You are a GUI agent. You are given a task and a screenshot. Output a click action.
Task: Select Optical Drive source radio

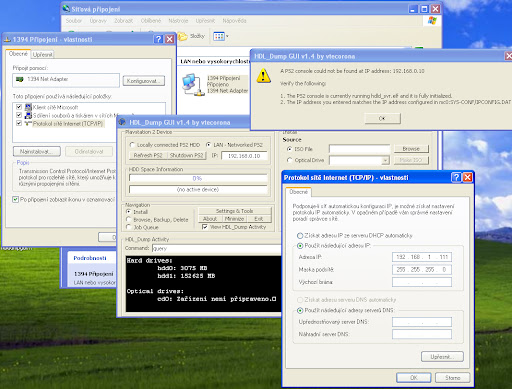click(289, 160)
